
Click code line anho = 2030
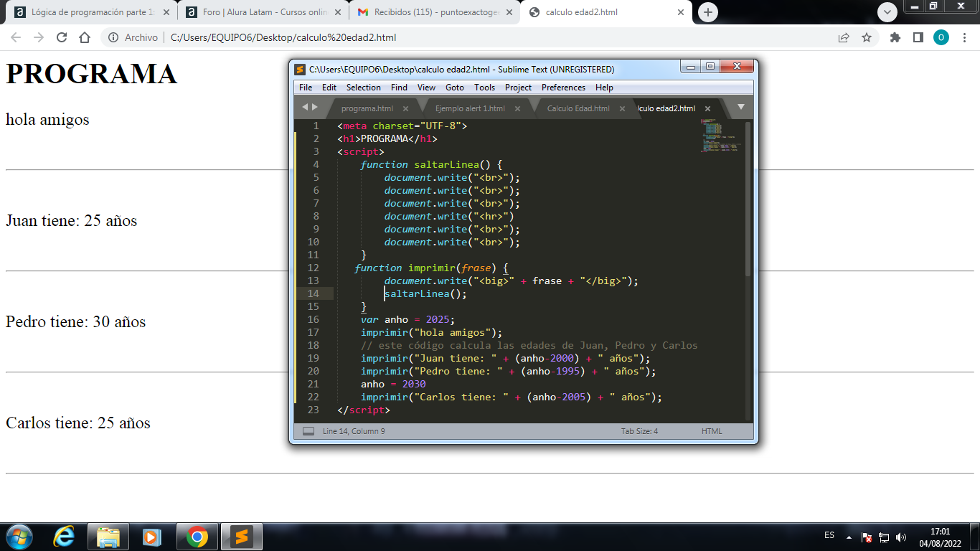393,384
